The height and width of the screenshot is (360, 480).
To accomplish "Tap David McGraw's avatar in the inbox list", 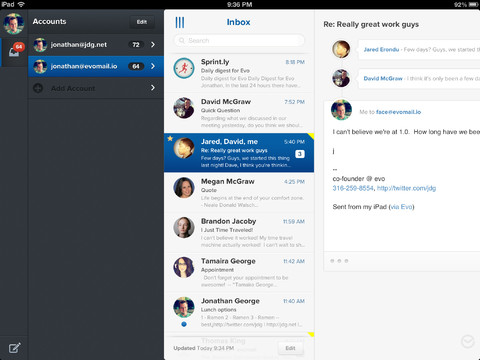I will click(x=184, y=108).
